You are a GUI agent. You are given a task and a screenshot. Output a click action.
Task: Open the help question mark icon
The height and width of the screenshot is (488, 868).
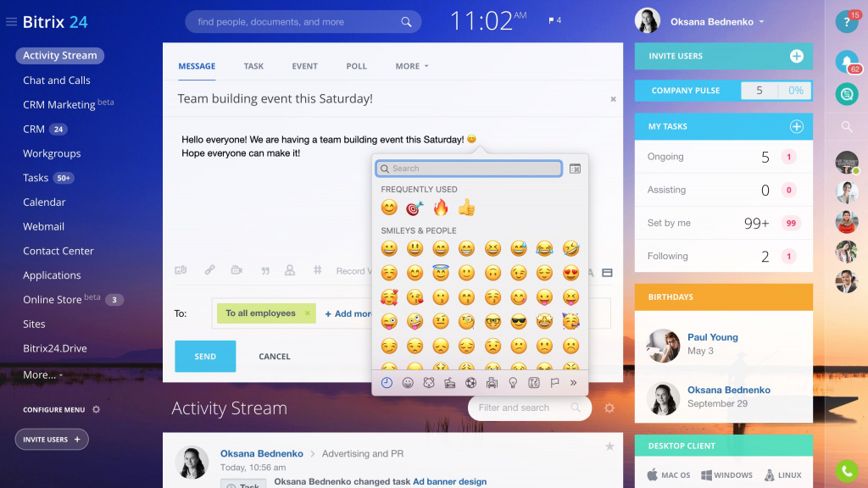click(x=846, y=22)
